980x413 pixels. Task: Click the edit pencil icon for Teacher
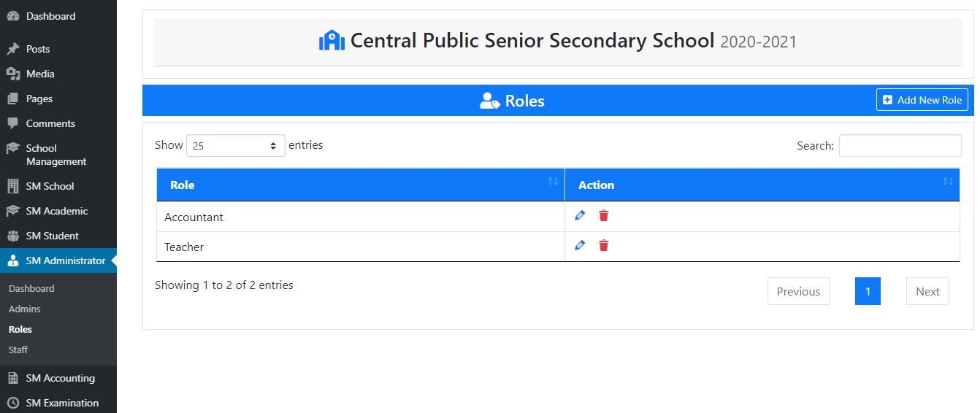tap(580, 246)
